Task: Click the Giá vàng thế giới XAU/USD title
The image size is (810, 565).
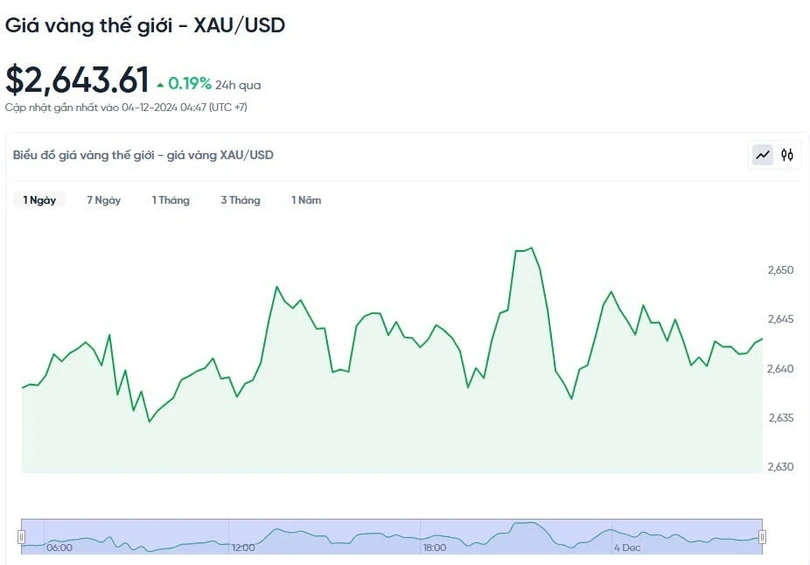Action: tap(145, 25)
